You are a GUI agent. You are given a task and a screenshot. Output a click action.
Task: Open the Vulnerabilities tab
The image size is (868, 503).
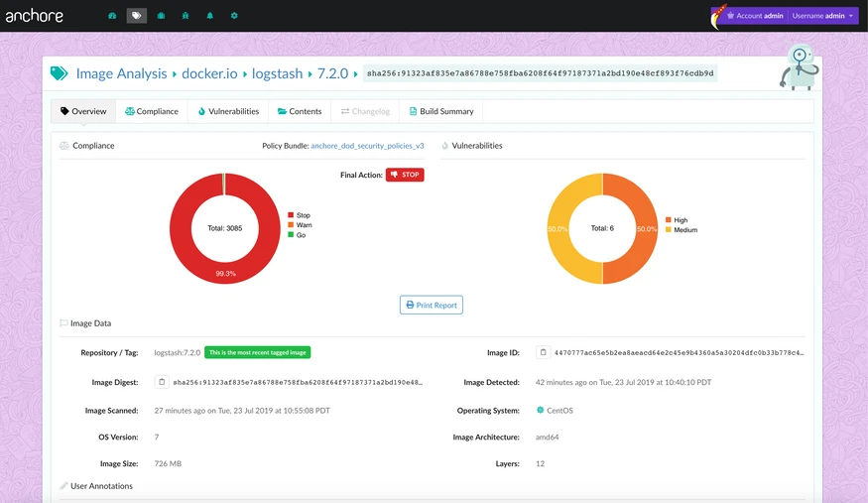[x=228, y=111]
